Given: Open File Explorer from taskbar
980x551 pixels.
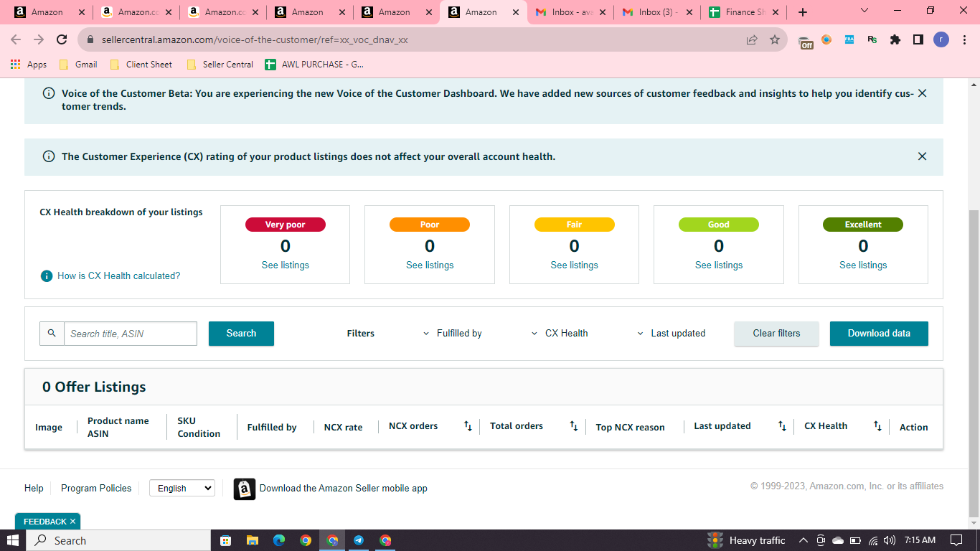Looking at the screenshot, I should (252, 540).
